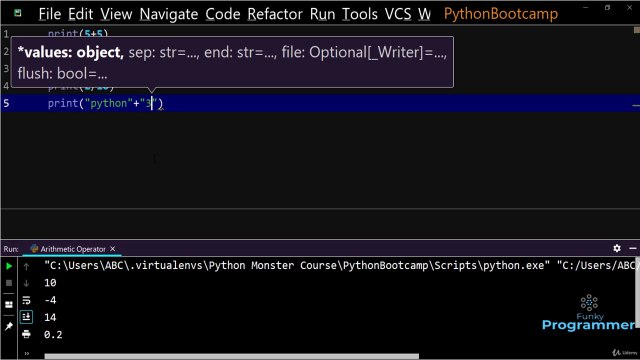Click the green Rerun play button
This screenshot has height=360, width=640.
pyautogui.click(x=9, y=266)
